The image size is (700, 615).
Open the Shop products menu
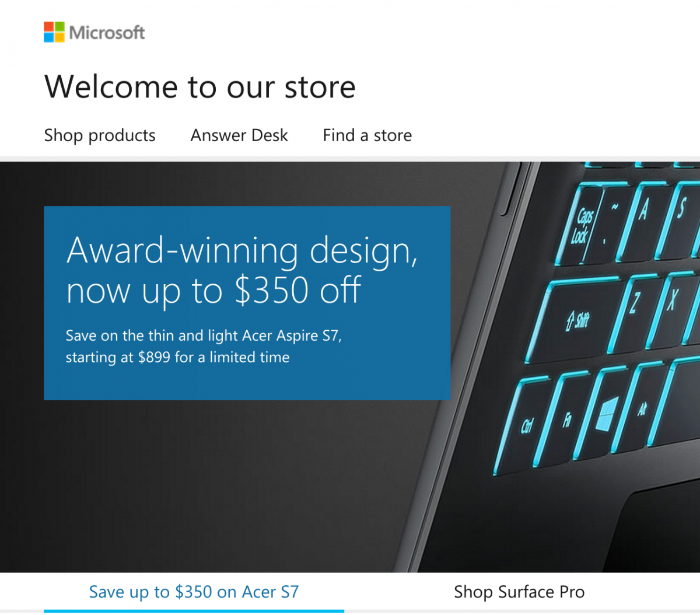pos(99,135)
